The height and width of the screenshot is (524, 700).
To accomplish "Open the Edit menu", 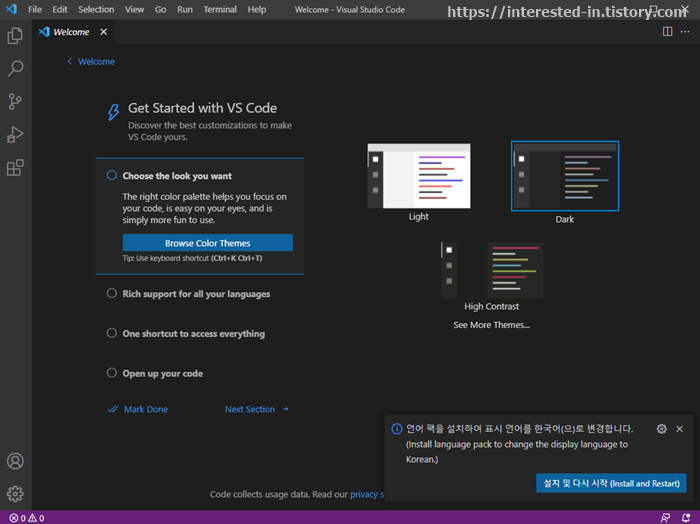I will click(60, 9).
